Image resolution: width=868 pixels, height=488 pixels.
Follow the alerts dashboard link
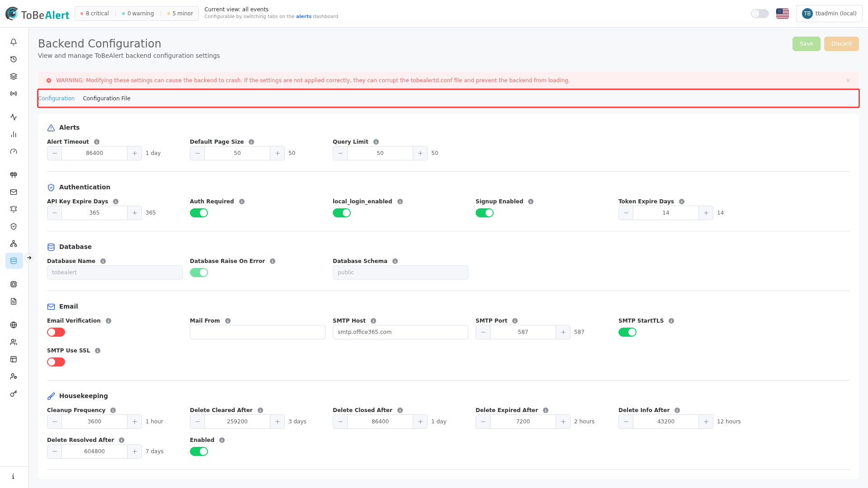(x=304, y=17)
